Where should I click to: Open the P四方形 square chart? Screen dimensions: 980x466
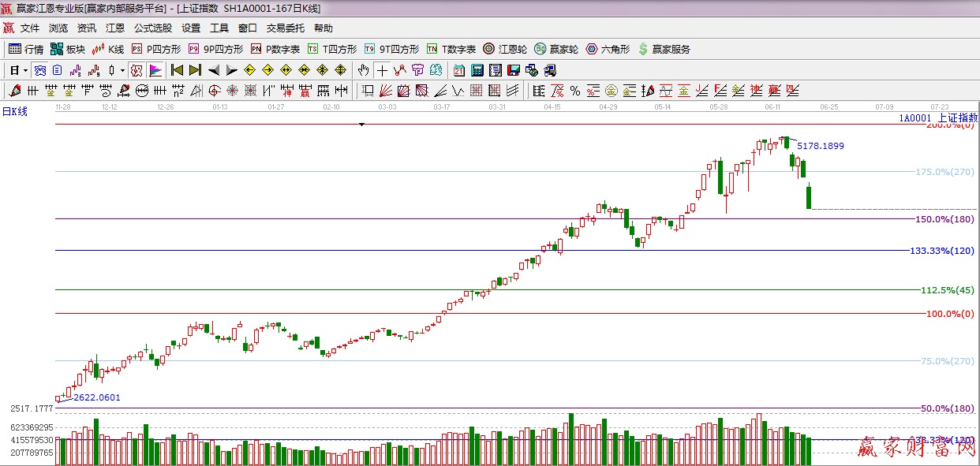tap(155, 49)
